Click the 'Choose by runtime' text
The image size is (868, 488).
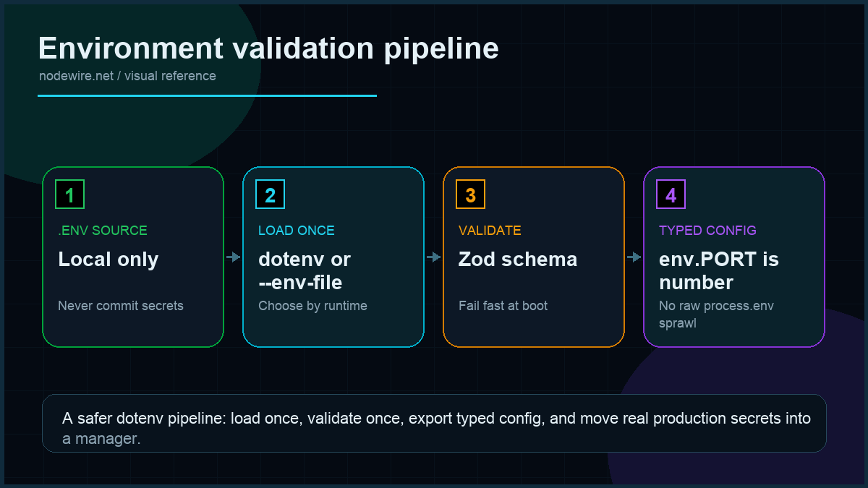[312, 306]
